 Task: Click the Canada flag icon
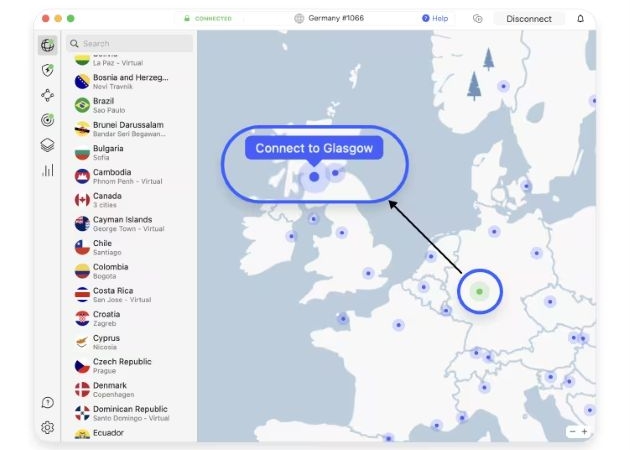[82, 200]
